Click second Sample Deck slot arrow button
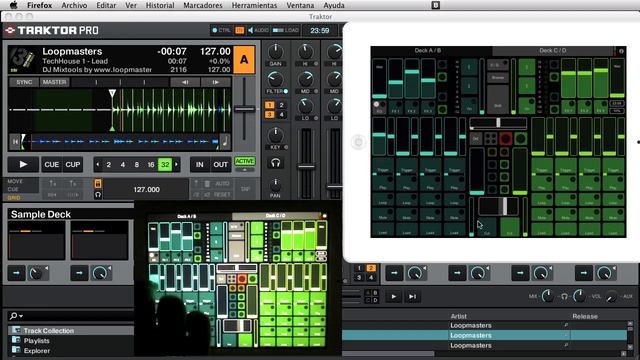The height and width of the screenshot is (360, 640). coord(79,273)
